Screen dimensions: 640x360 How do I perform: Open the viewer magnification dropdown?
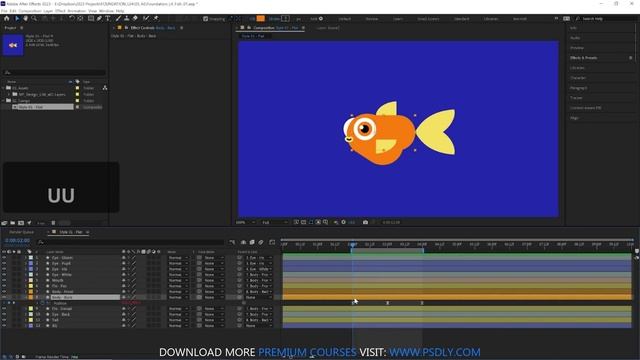click(245, 222)
